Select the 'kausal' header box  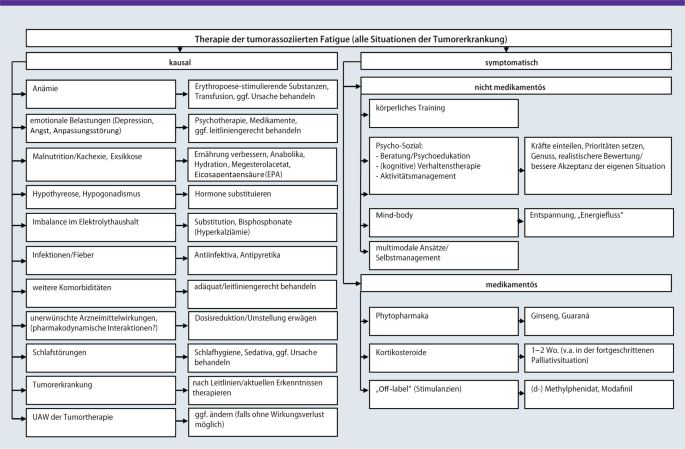coord(181,62)
